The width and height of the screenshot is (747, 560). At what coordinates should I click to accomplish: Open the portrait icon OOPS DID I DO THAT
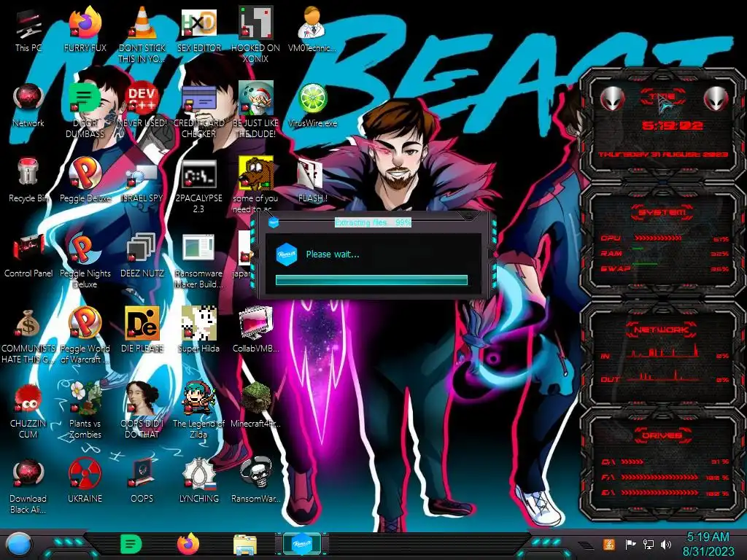(142, 399)
